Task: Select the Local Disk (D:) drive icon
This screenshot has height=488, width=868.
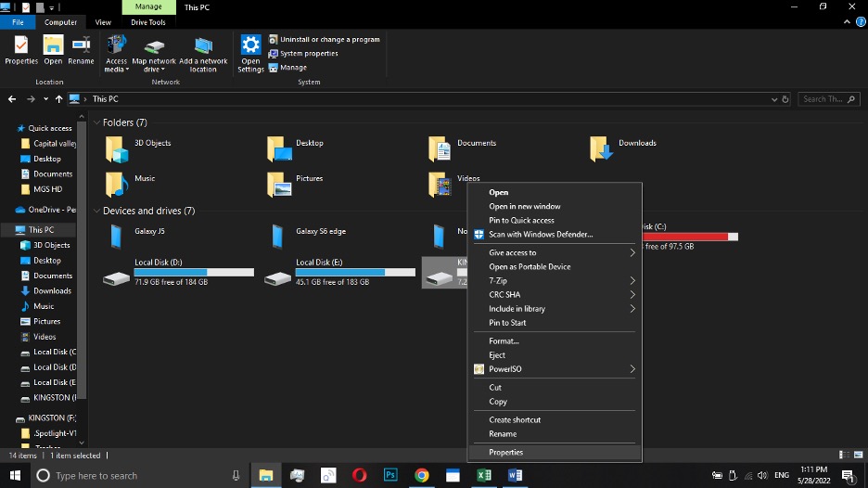Action: [116, 278]
